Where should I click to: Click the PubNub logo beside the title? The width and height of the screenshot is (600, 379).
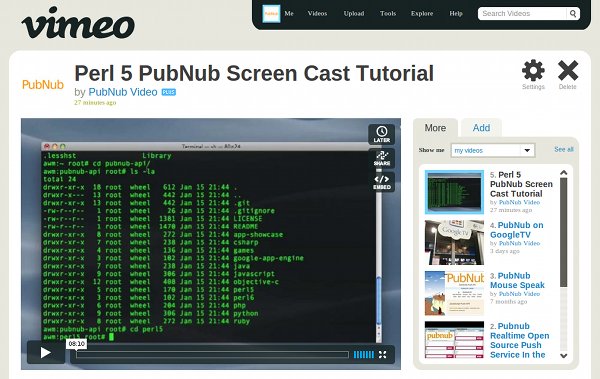[x=43, y=85]
